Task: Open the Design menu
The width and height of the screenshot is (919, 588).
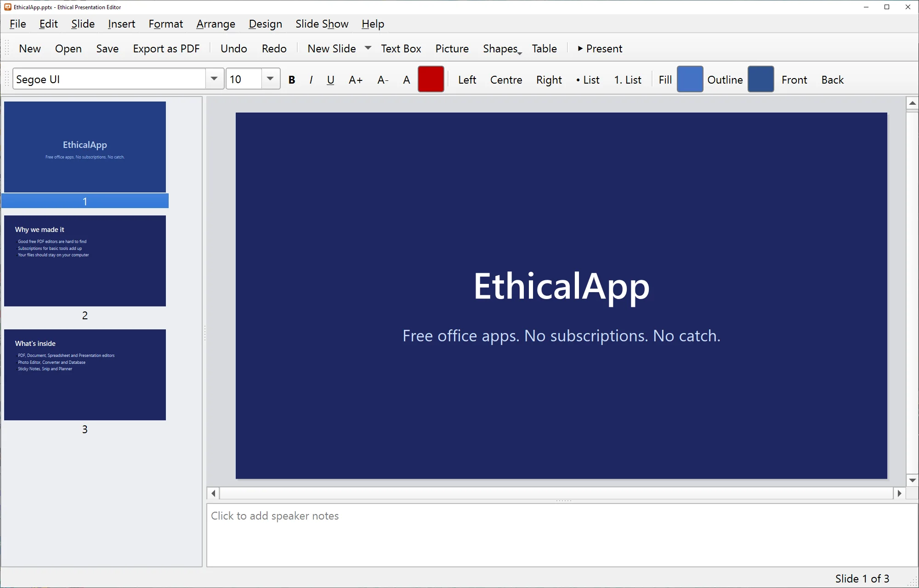Action: [x=265, y=23]
